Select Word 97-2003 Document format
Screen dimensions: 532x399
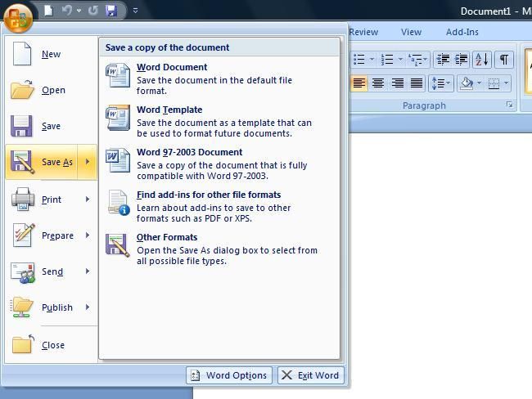click(219, 164)
